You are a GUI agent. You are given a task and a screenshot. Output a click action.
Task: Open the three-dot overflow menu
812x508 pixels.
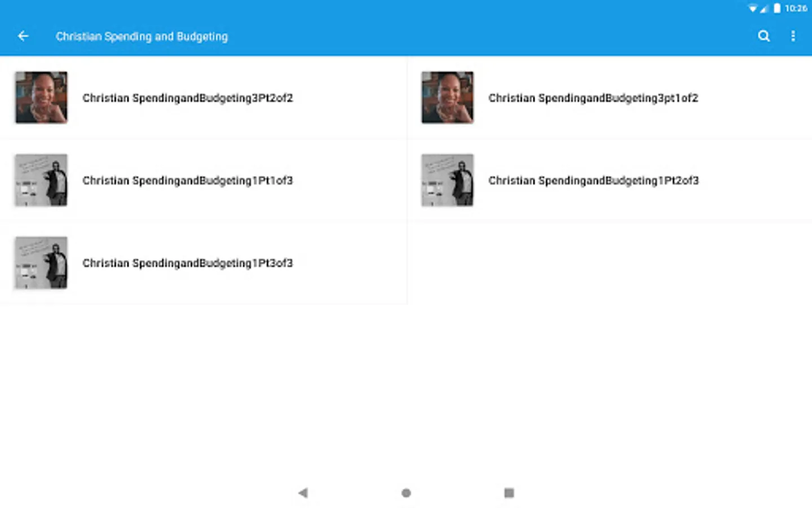[793, 36]
